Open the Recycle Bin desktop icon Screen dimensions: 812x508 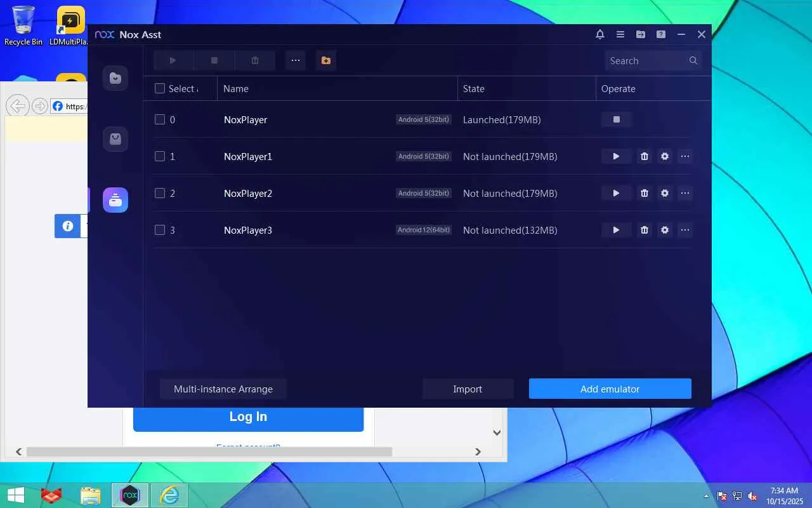click(x=23, y=25)
